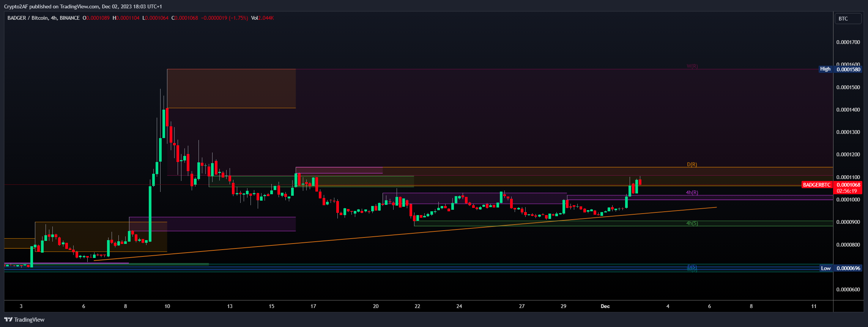Viewport: 868px width, 327px height.
Task: Click the red BADGERBTC symbol label
Action: coord(817,185)
